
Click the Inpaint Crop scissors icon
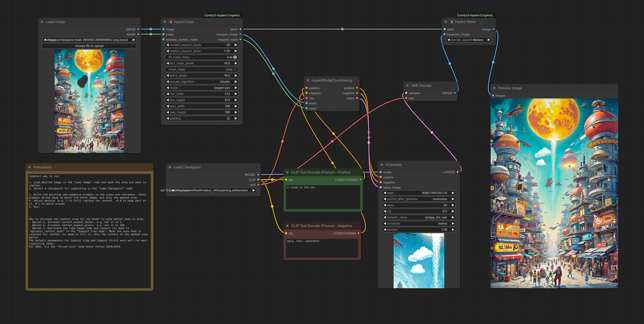coord(171,22)
